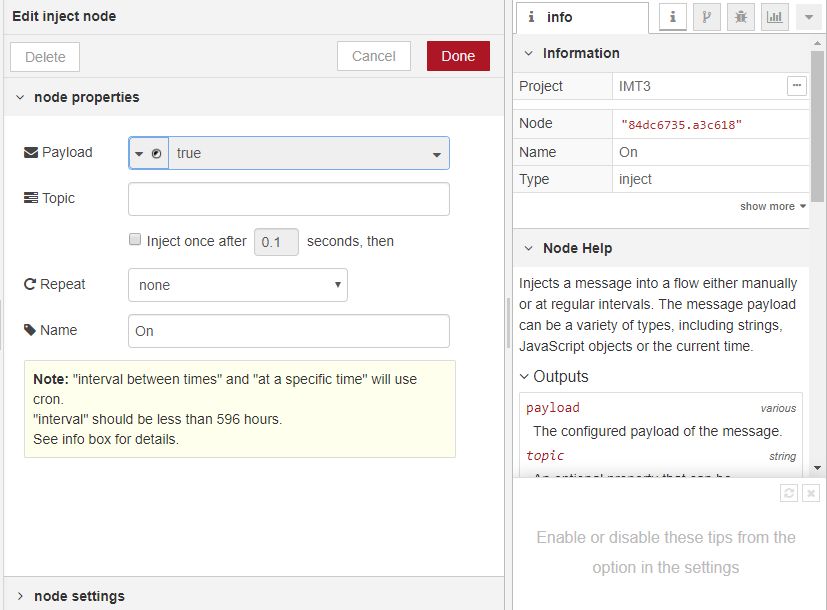Image resolution: width=827 pixels, height=610 pixels.
Task: Expand the node settings section
Action: pos(20,596)
